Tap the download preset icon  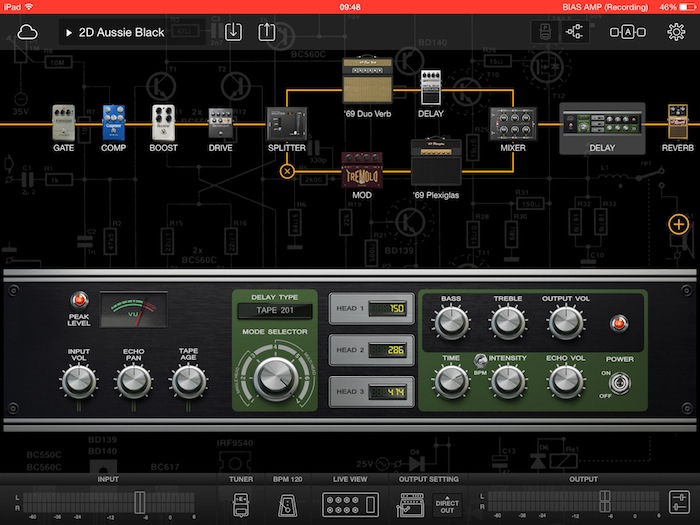[x=233, y=31]
